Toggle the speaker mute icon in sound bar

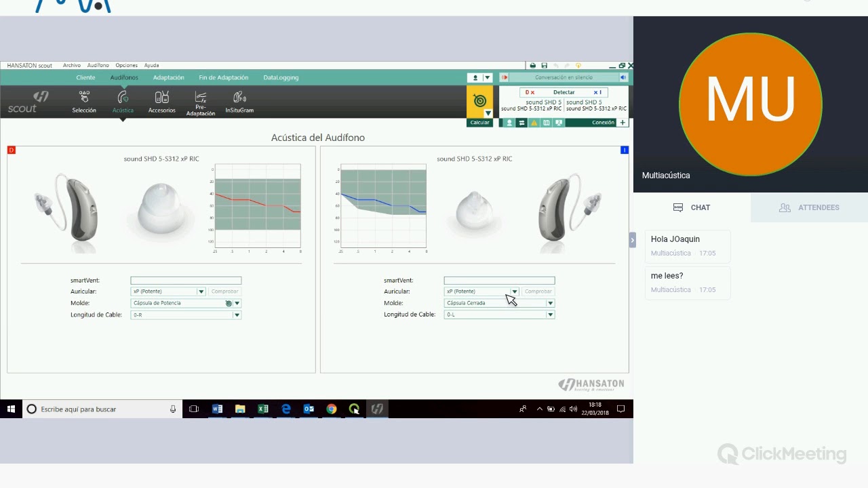(x=623, y=78)
